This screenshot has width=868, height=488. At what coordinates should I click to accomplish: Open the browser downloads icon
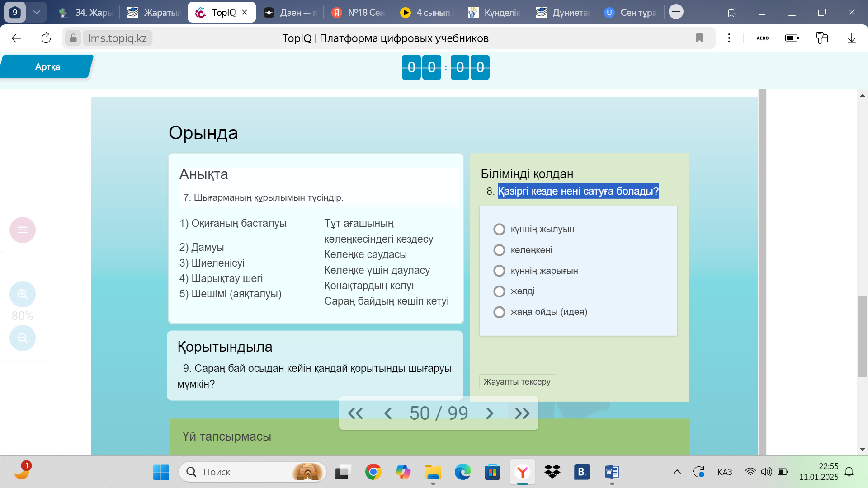(851, 38)
